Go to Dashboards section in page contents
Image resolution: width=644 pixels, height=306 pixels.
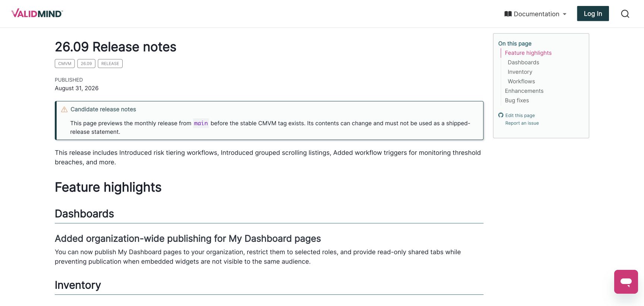click(523, 62)
